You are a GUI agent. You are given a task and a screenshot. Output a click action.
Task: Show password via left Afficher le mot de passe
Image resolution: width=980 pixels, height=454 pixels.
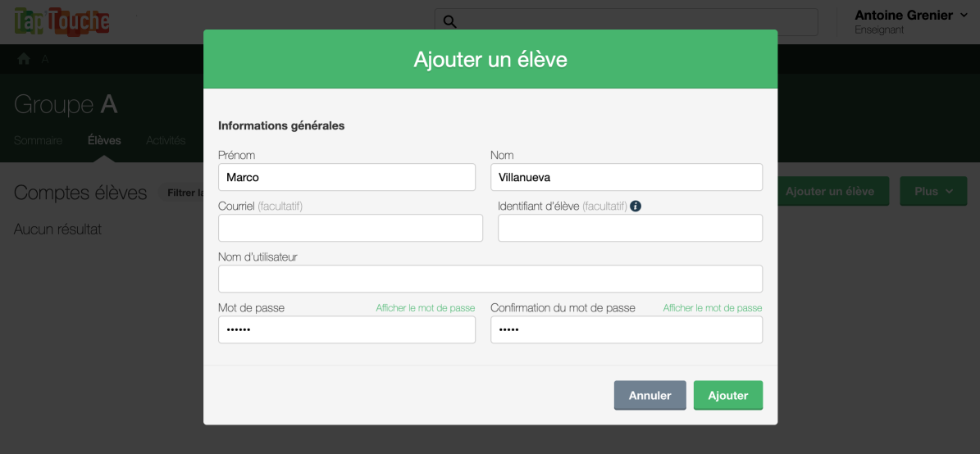tap(425, 308)
